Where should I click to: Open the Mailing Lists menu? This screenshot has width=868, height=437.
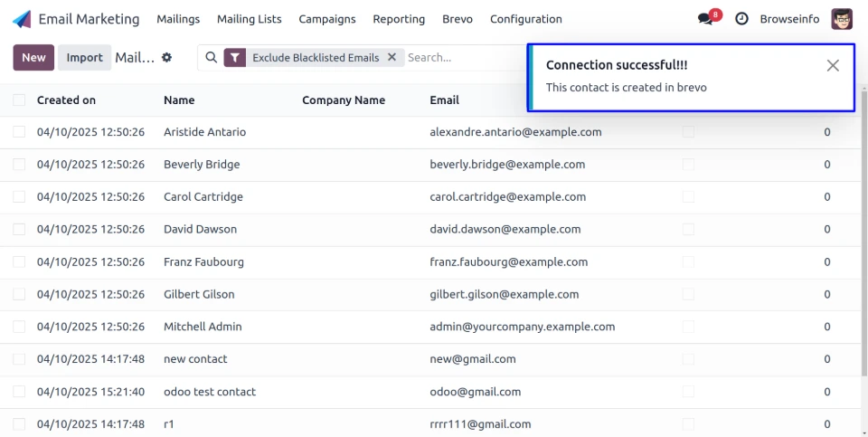pyautogui.click(x=250, y=19)
